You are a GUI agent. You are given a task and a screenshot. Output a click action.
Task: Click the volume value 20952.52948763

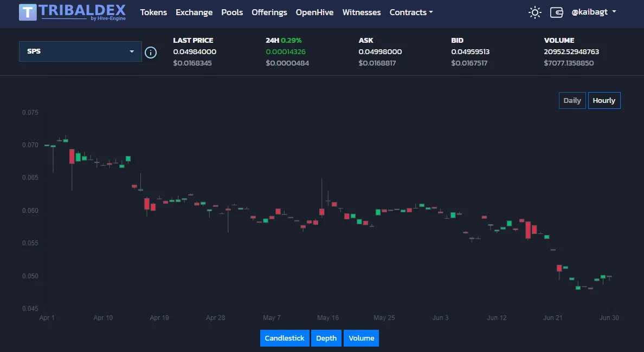pos(571,51)
